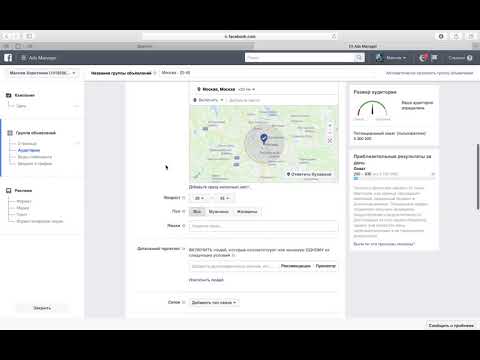Toggle Safari sidebar icon
Viewport: 480px width, 360px height.
pyautogui.click(x=29, y=36)
